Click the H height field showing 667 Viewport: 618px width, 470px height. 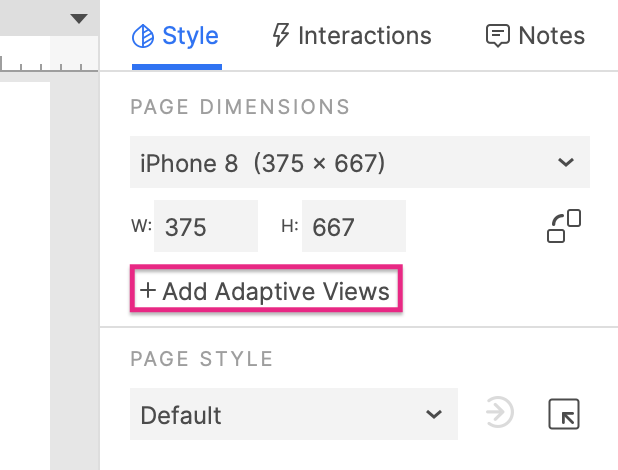354,226
